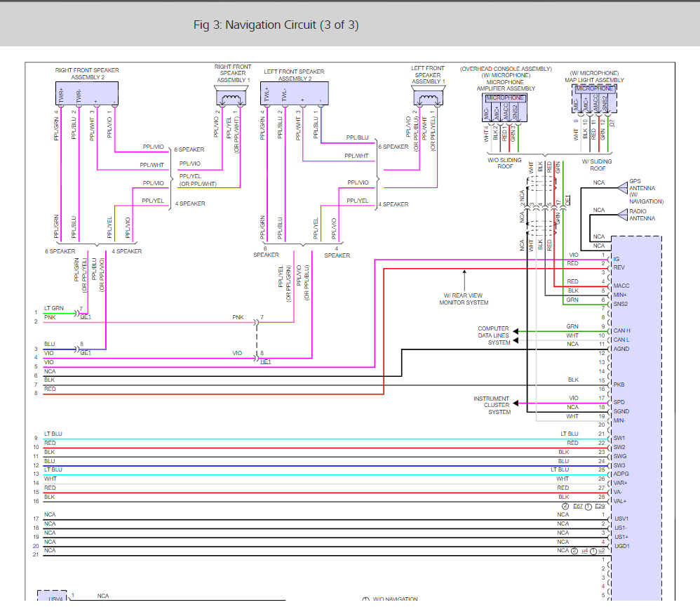Click the LT GRN wire label at line 1

pos(53,309)
